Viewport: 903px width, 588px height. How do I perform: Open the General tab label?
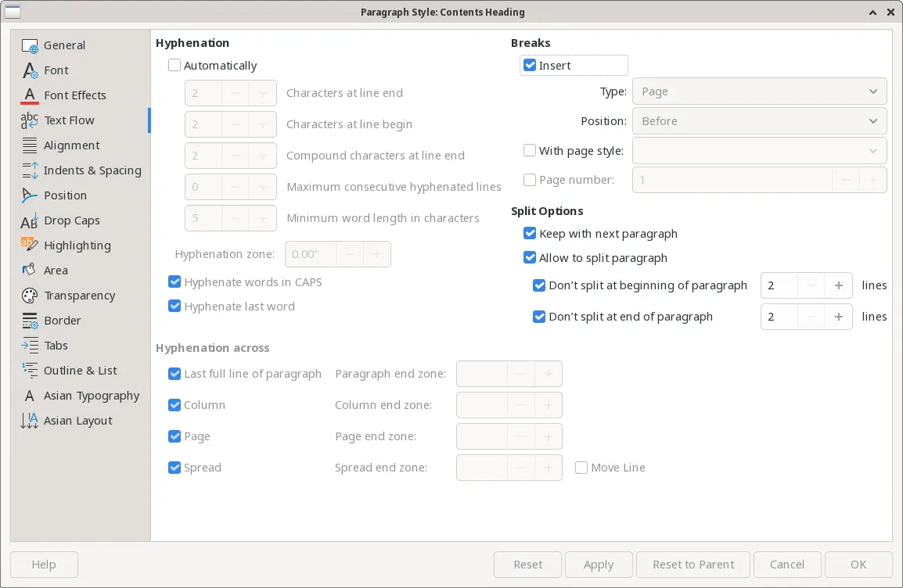[64, 45]
